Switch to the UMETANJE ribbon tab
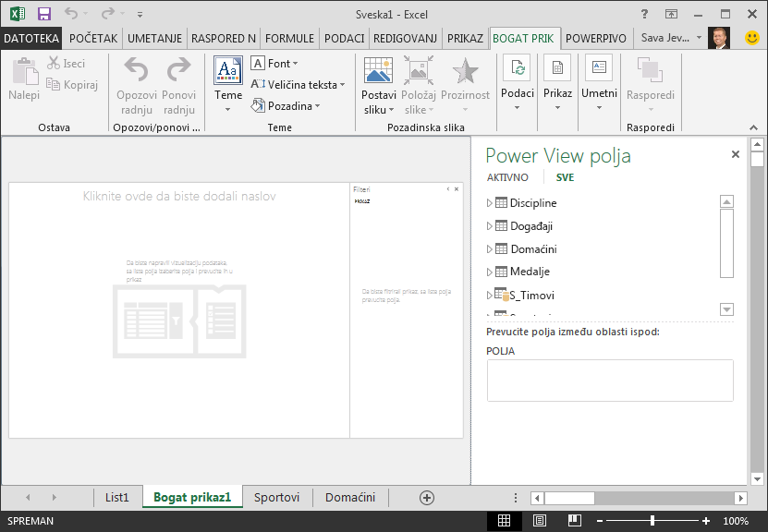Image resolution: width=768 pixels, height=532 pixels. coord(154,38)
